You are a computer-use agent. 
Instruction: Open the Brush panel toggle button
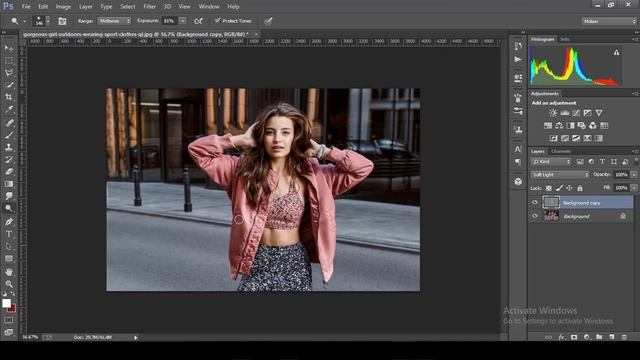[62, 21]
